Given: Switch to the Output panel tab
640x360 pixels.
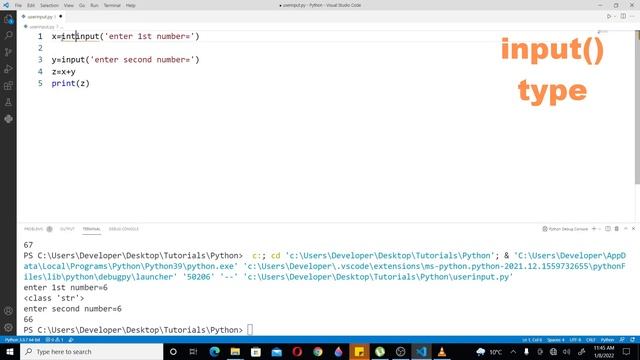Looking at the screenshot, I should pos(67,229).
